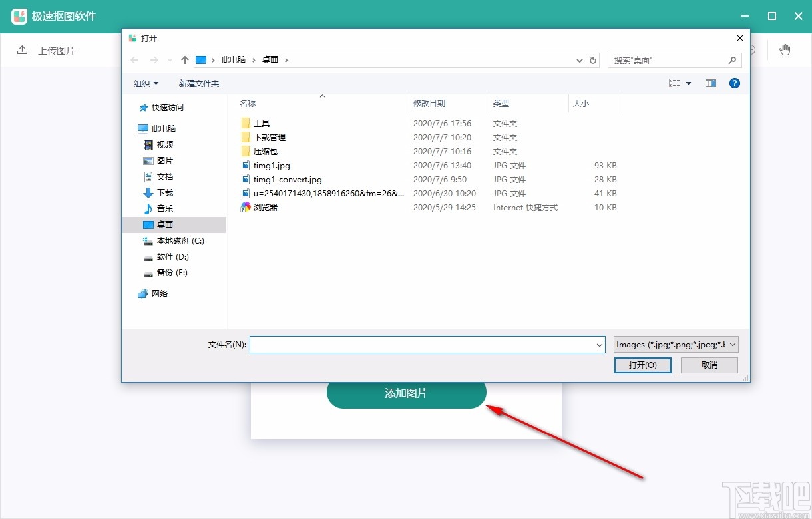812x519 pixels.
Task: Click the upload image icon in the main app
Action: click(23, 50)
